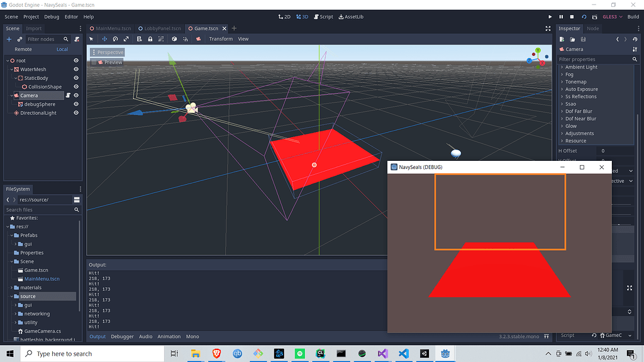Select the Select Mode arrow tool
644x362 pixels.
pos(91,39)
